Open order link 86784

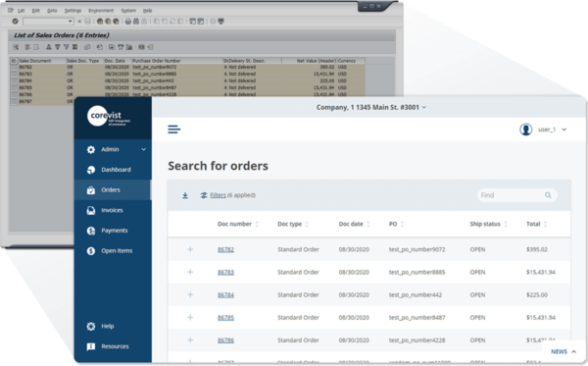225,294
